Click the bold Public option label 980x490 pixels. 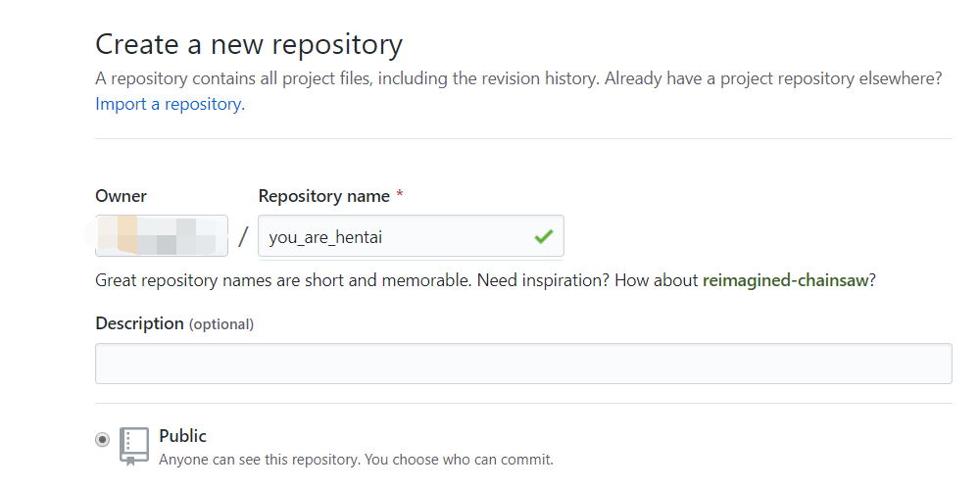click(183, 436)
